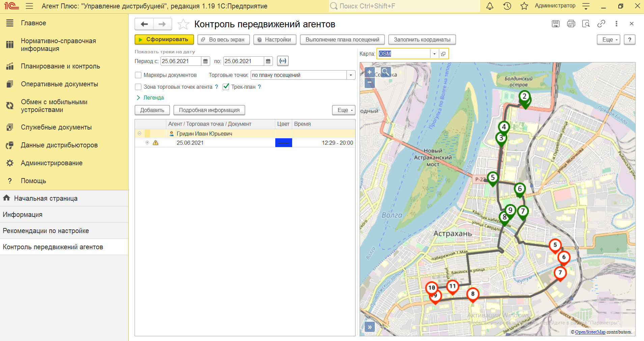Viewport: 644px width, 341px height.
Task: Enable Зона торговых точек агента checkbox
Action: click(138, 87)
